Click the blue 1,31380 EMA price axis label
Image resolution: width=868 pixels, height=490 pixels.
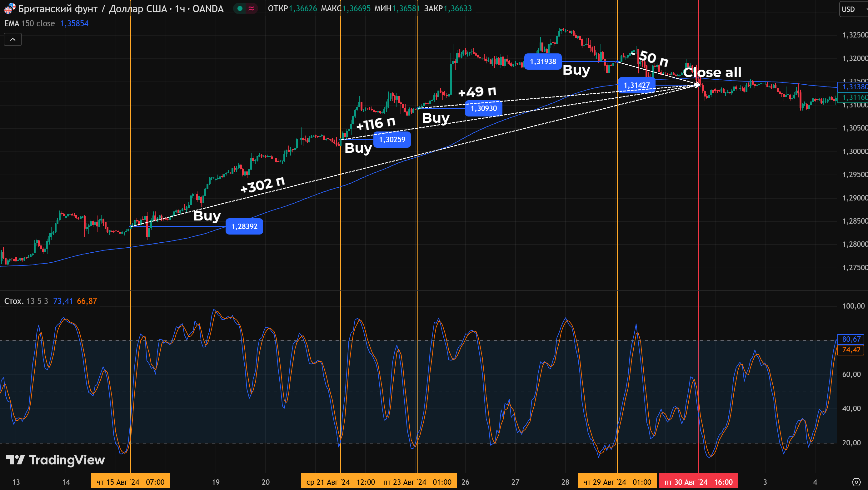click(854, 87)
